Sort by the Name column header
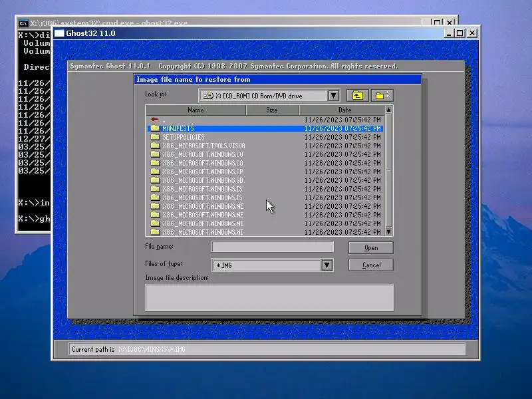Image resolution: width=532 pixels, height=399 pixels. [x=196, y=110]
